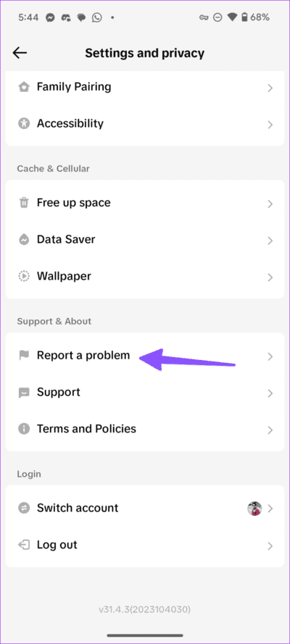Open Free up space option
The height and width of the screenshot is (644, 290).
click(145, 203)
